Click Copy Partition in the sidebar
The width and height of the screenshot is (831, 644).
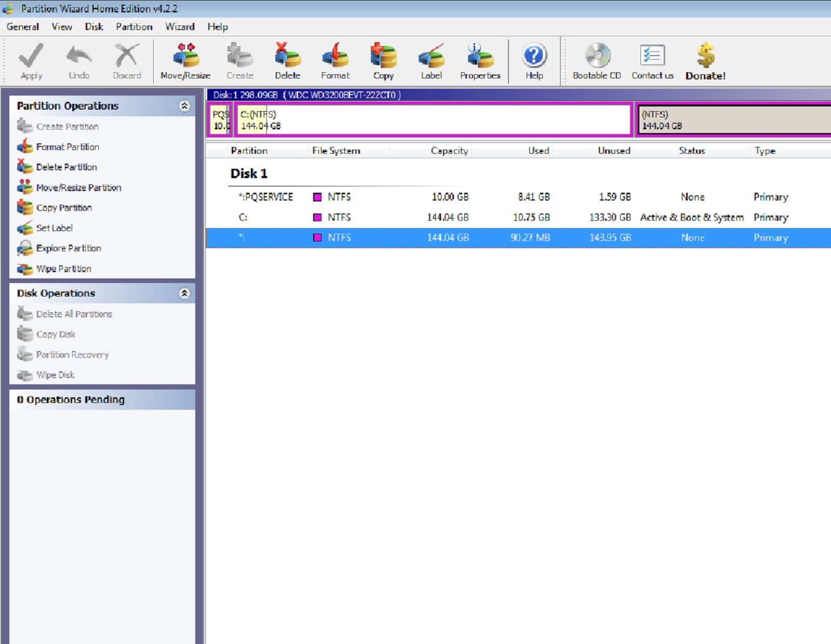pos(64,208)
